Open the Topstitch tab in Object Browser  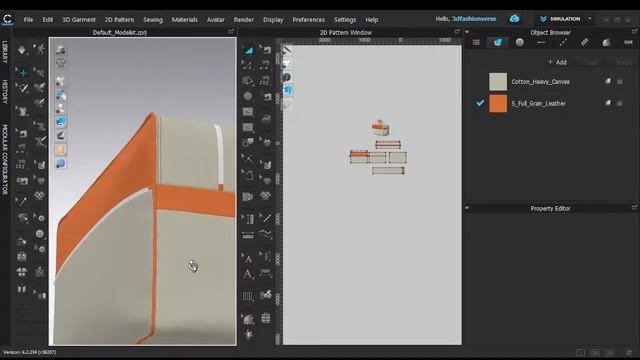[x=563, y=42]
